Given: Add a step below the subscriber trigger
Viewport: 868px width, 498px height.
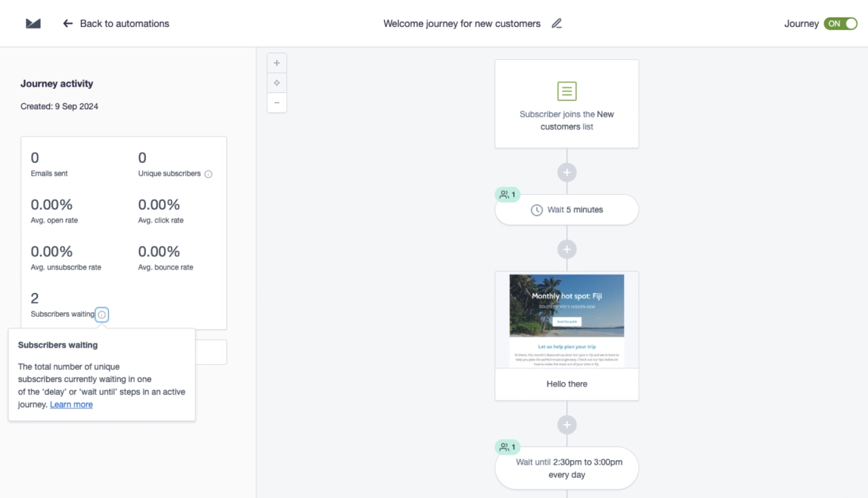Looking at the screenshot, I should pyautogui.click(x=566, y=172).
